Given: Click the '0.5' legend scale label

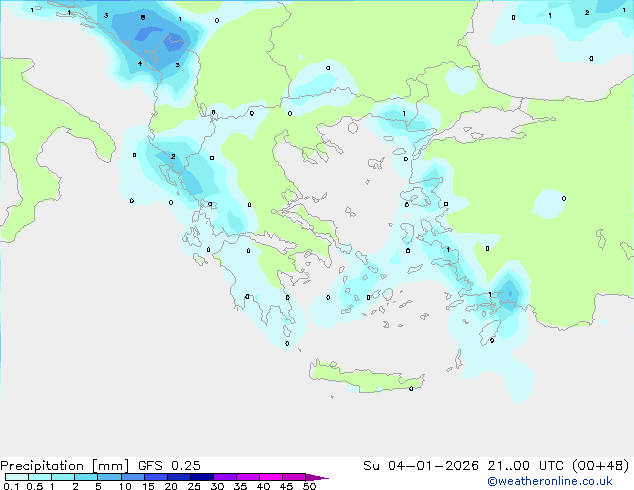Looking at the screenshot, I should (35, 486).
